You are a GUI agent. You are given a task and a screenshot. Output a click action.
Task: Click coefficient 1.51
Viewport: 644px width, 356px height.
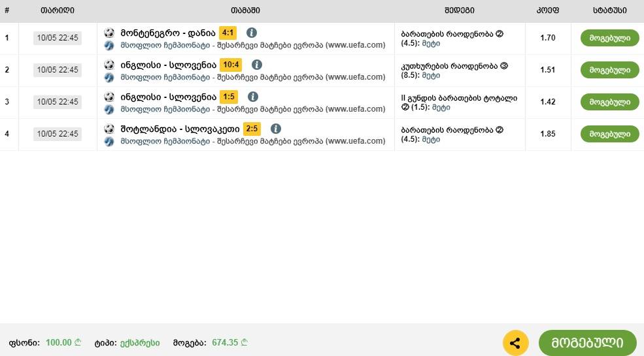[x=548, y=70]
